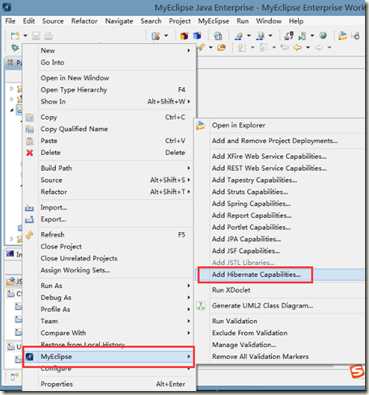Expand the Team submenu
Screen dimensions: 369x395
click(189, 321)
